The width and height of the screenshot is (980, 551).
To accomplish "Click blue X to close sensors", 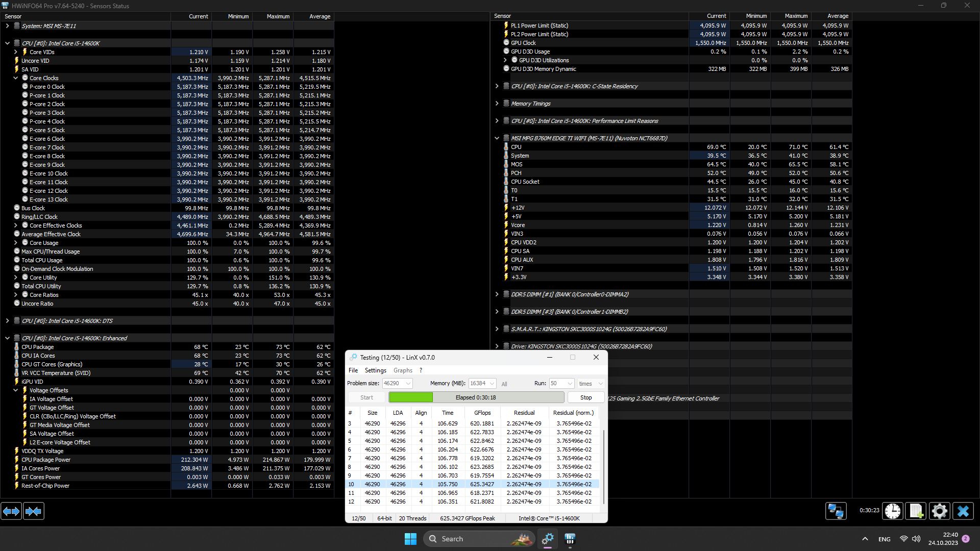I will click(x=963, y=511).
